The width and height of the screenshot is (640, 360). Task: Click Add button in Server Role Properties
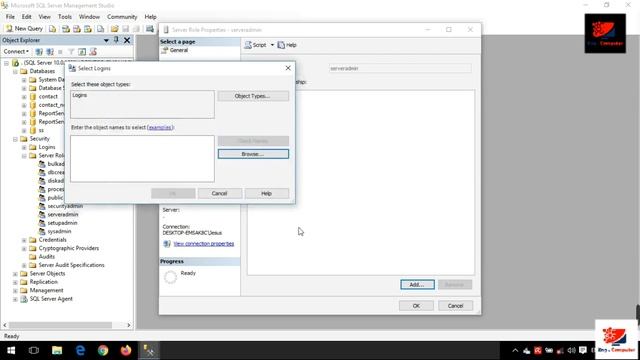coord(417,284)
